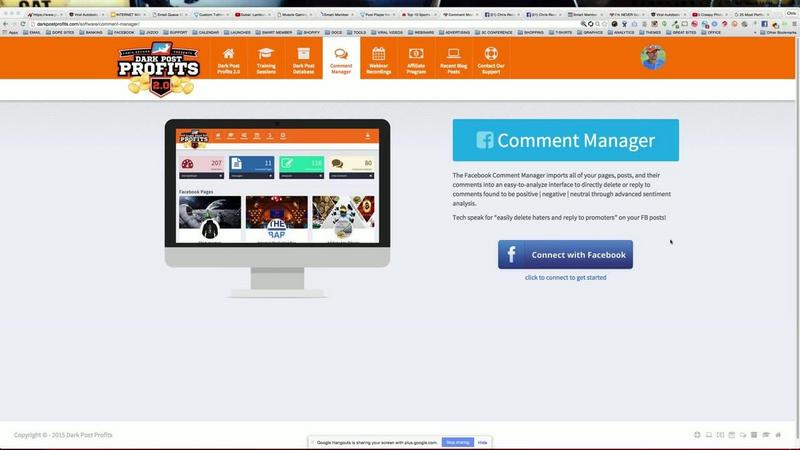800x450 pixels.
Task: Open the EMAIL bookmarks folder
Action: click(x=32, y=33)
